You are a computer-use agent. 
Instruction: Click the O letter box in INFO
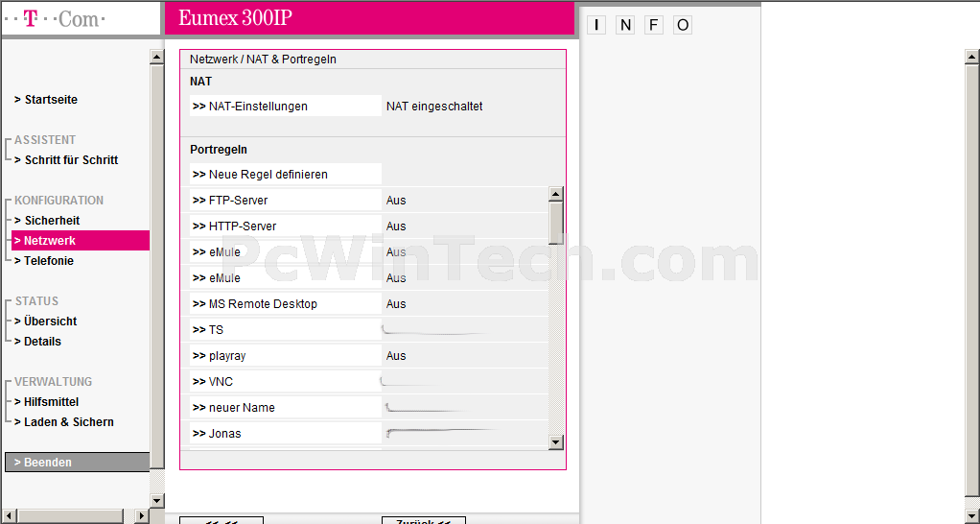tap(683, 25)
